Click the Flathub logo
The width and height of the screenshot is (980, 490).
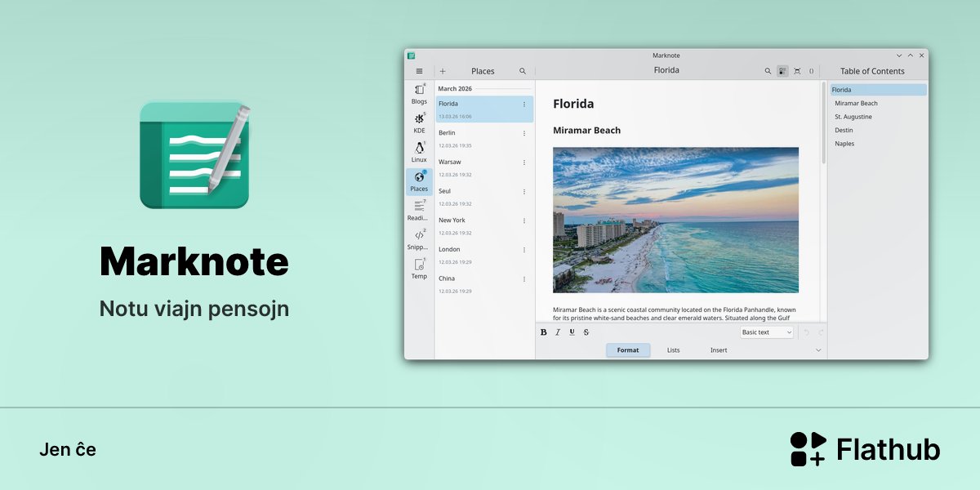pyautogui.click(x=865, y=449)
